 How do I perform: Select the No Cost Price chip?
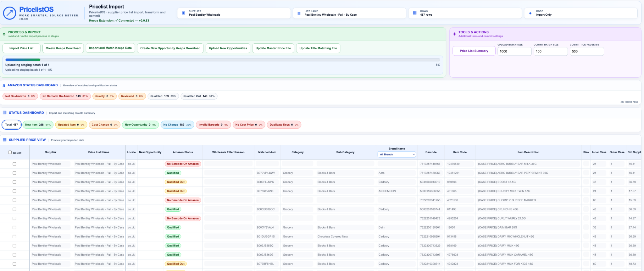click(x=249, y=125)
